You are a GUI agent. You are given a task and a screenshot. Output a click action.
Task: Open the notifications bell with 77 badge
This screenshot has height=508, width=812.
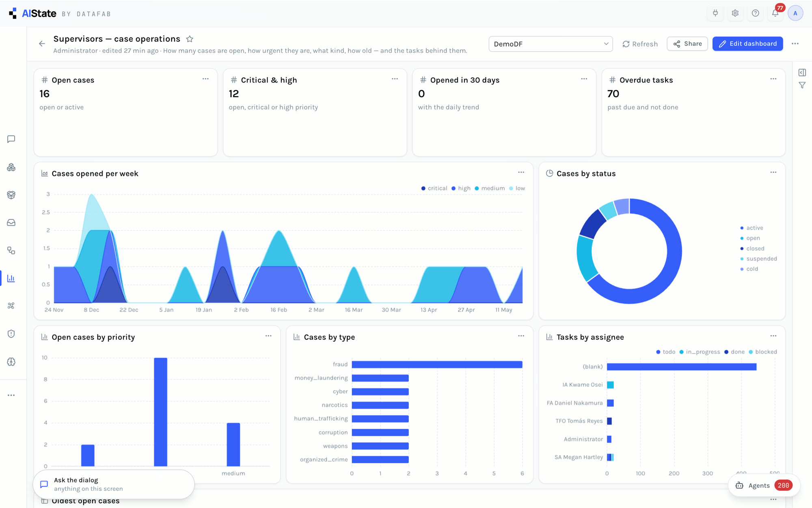775,13
